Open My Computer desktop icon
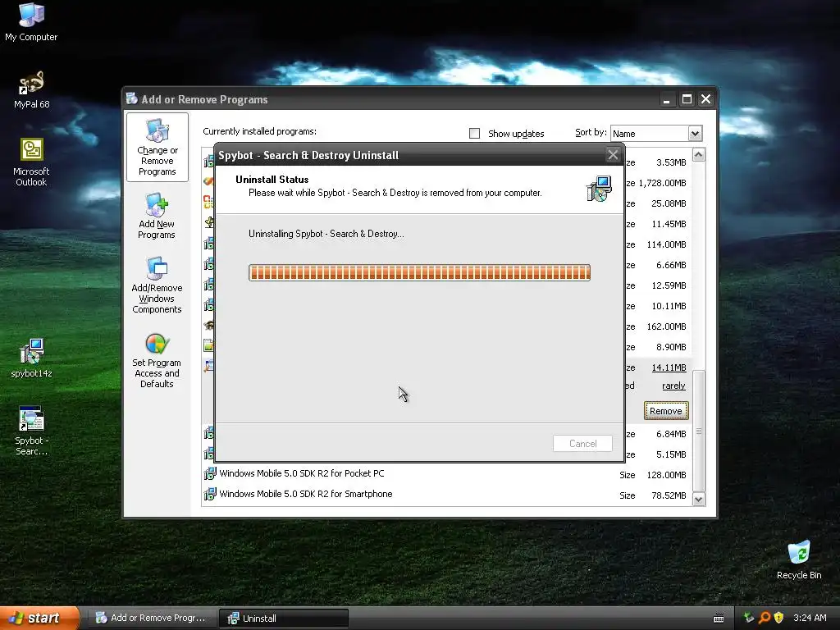 tap(31, 21)
